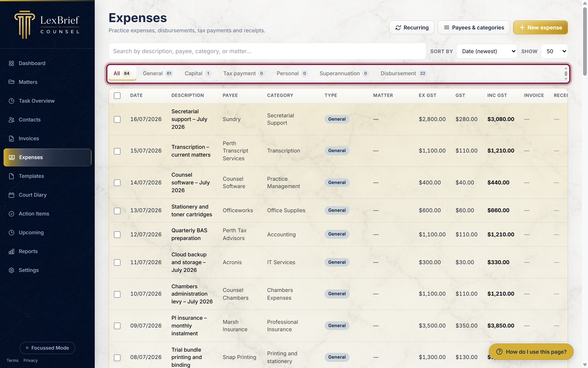The image size is (588, 368).
Task: Click the Reports bar chart icon
Action: (11, 251)
